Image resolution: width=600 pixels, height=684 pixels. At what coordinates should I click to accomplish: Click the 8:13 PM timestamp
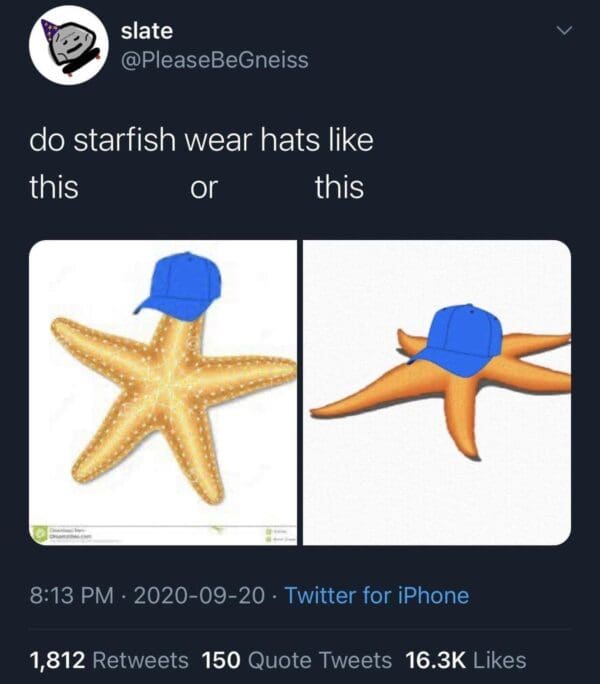click(x=72, y=596)
